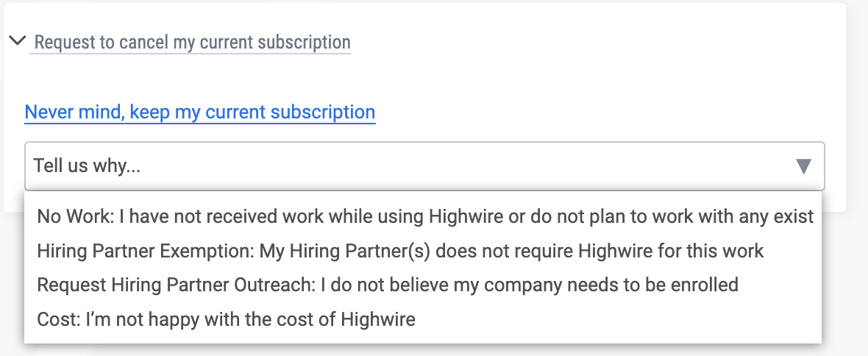868x356 pixels.
Task: Keep subscription via the blue underlined link
Action: coord(200,113)
